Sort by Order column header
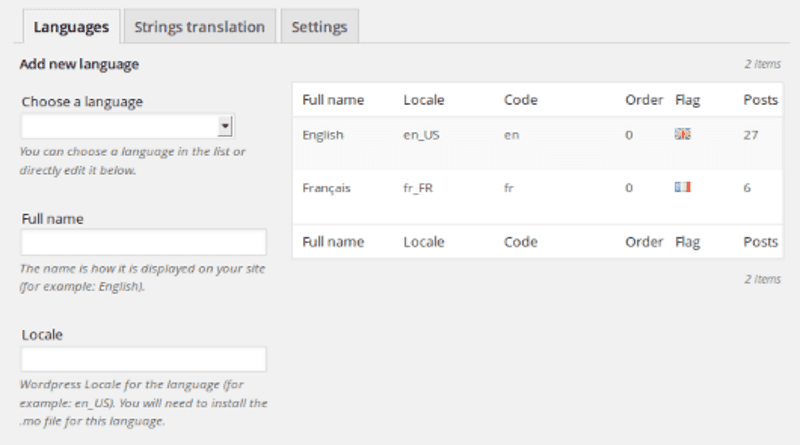Viewport: 800px width, 445px height. [x=644, y=100]
